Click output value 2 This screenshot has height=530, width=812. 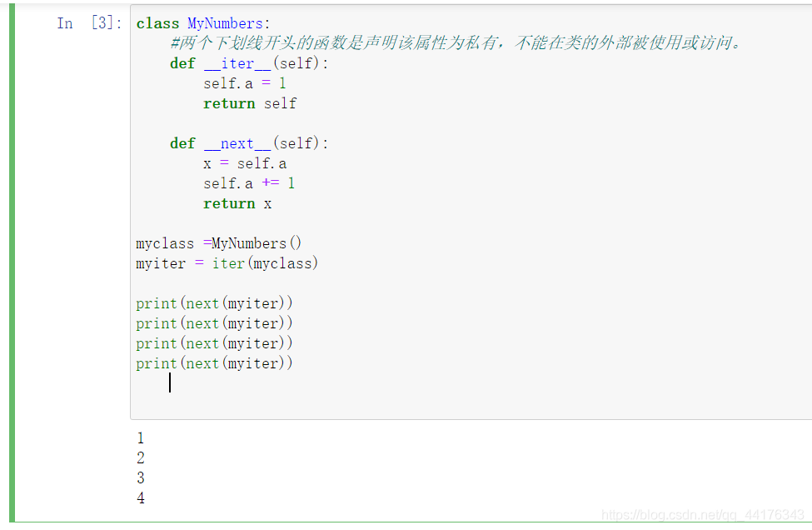(141, 458)
